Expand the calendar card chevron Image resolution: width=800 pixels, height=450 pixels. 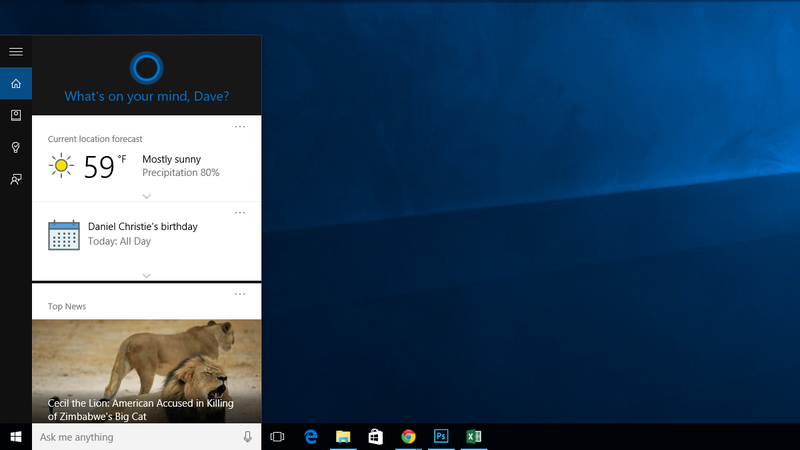coord(146,276)
